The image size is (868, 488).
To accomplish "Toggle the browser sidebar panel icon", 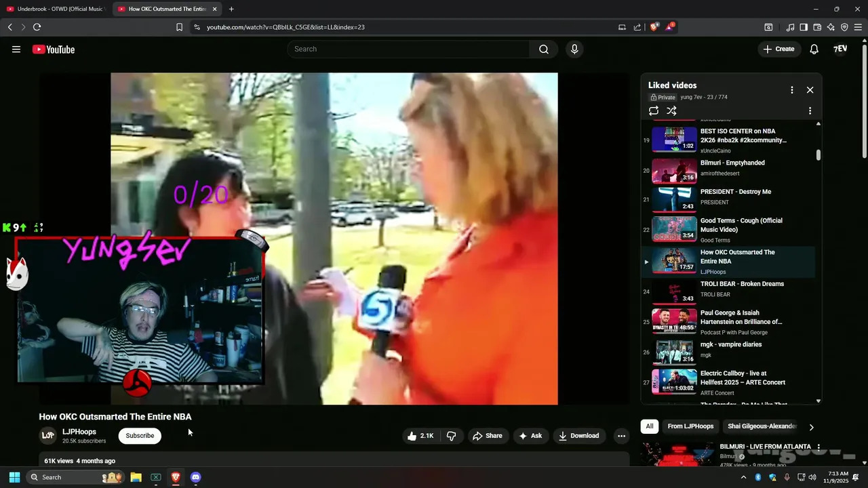I will 804,27.
